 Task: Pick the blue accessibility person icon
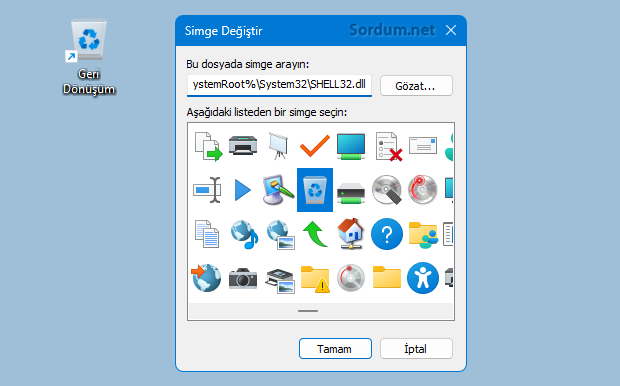coord(423,278)
